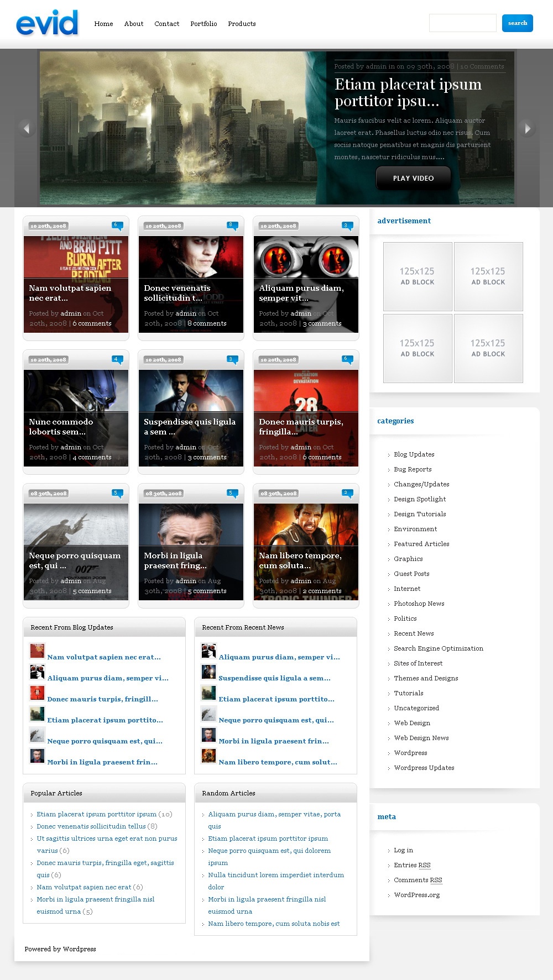Open the Design Tutorials category
The height and width of the screenshot is (980, 553).
click(x=420, y=514)
